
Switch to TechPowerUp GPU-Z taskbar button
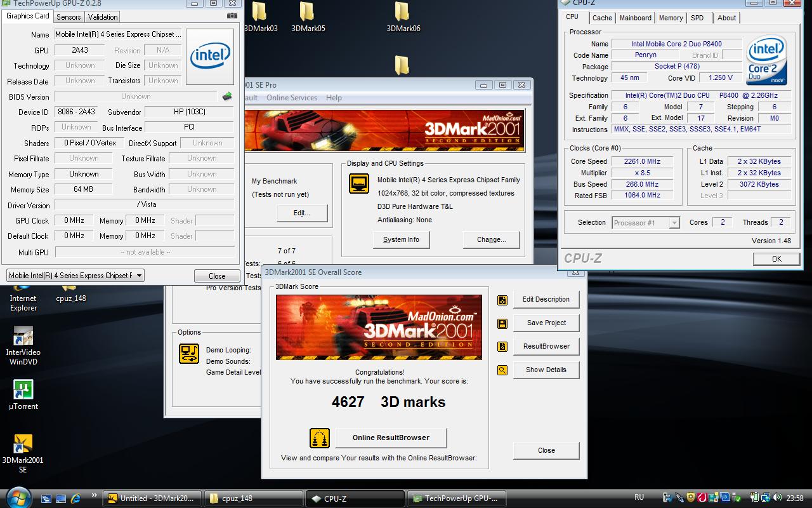[x=457, y=498]
